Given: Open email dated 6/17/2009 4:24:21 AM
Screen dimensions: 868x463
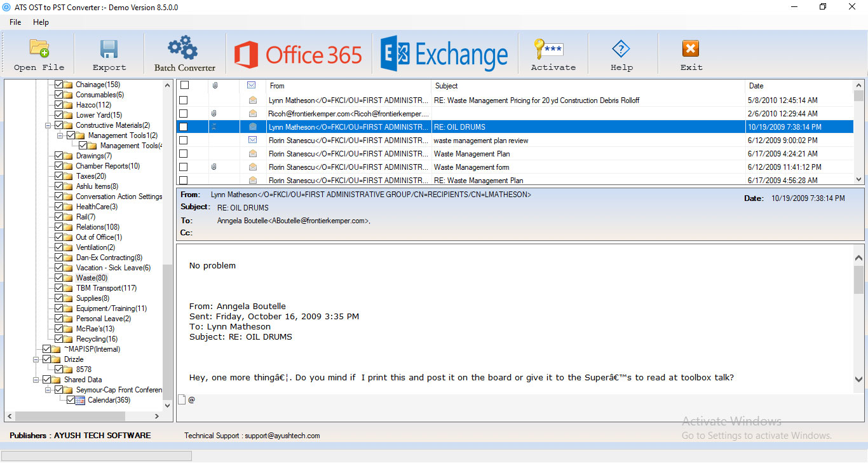Looking at the screenshot, I should coord(515,153).
